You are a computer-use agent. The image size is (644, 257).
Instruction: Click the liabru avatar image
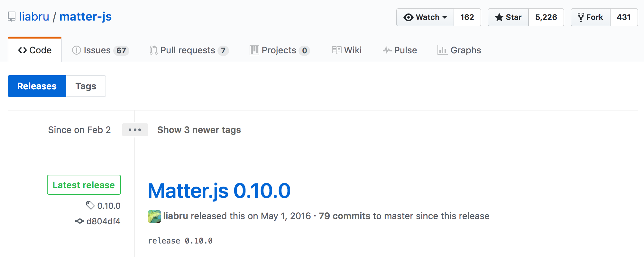[154, 216]
